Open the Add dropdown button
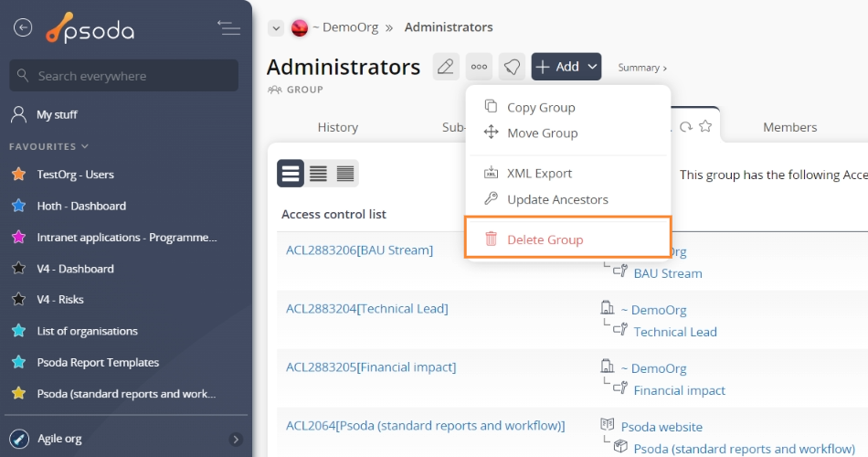Screen dimensions: 868x457 (x=566, y=67)
